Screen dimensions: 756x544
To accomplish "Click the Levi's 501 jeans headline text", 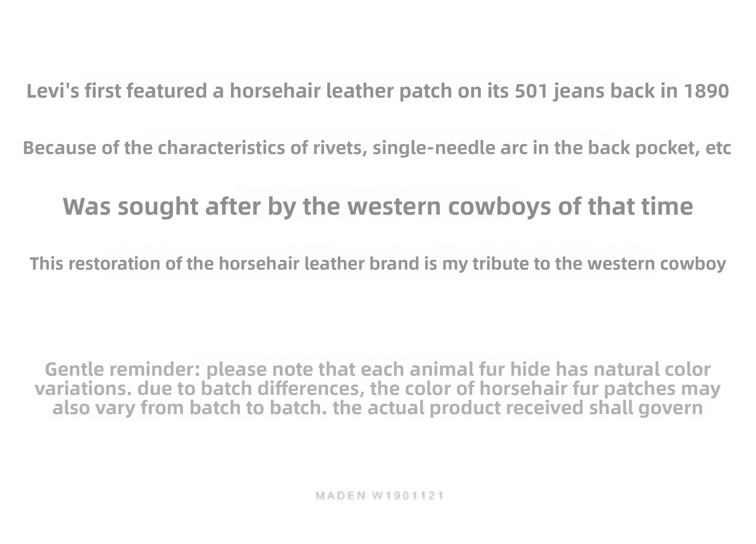I will point(377,91).
